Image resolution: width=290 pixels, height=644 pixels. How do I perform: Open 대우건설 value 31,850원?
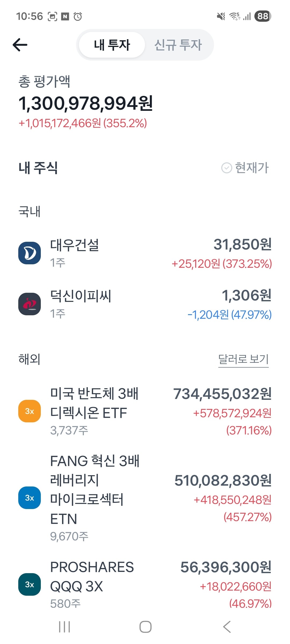point(242,244)
